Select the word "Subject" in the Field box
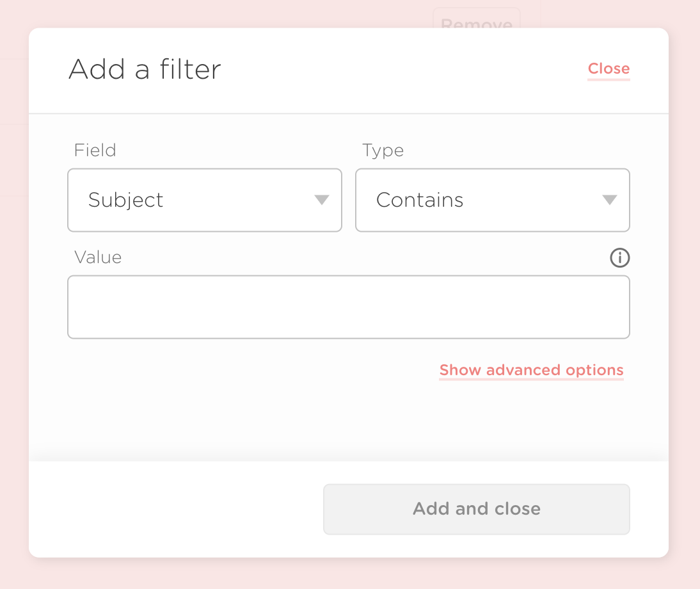The image size is (700, 589). [x=126, y=200]
